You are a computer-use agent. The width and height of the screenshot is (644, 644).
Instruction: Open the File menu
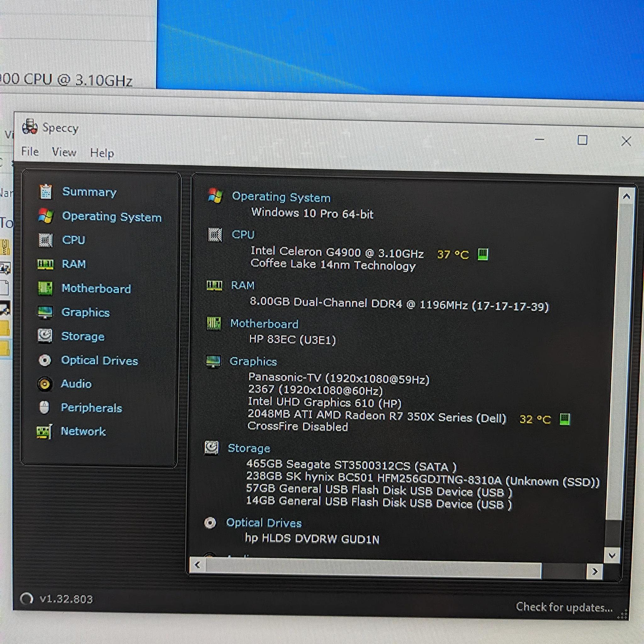(30, 152)
